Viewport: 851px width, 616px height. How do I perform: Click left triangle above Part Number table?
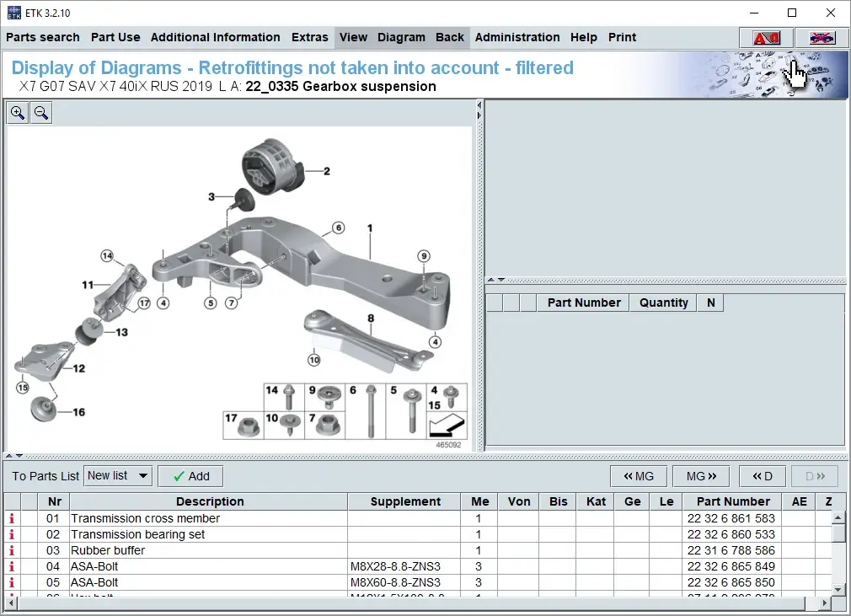(x=490, y=279)
